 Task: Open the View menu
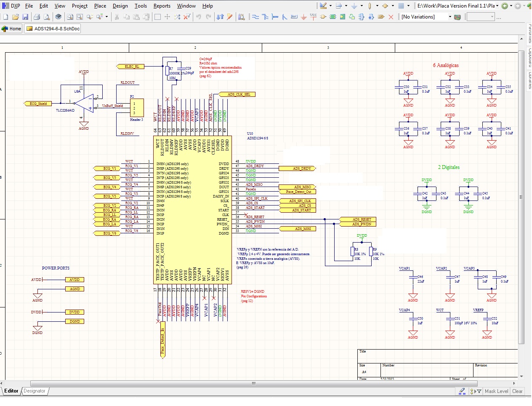tap(60, 6)
